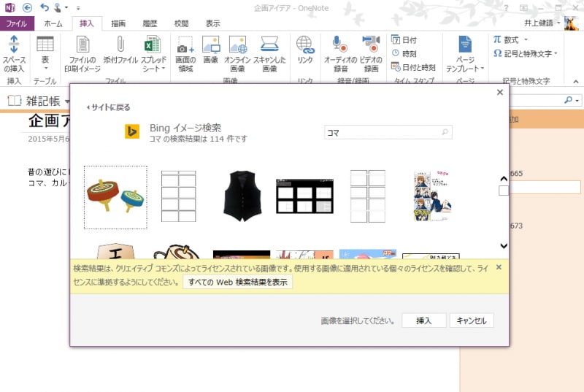Open ページテンプレート dropdown arrow
Screen dimensions: 584x392
(483, 68)
